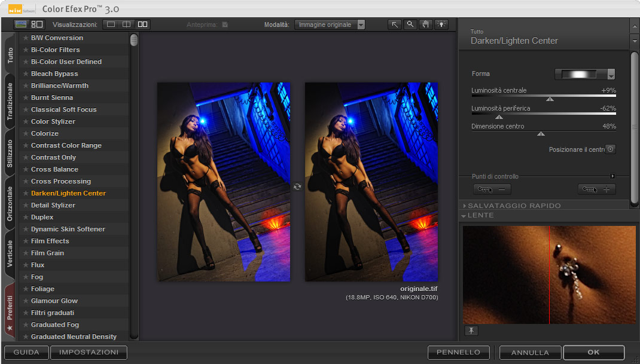Click the Pennello brush button
This screenshot has height=364, width=640.
pos(458,352)
